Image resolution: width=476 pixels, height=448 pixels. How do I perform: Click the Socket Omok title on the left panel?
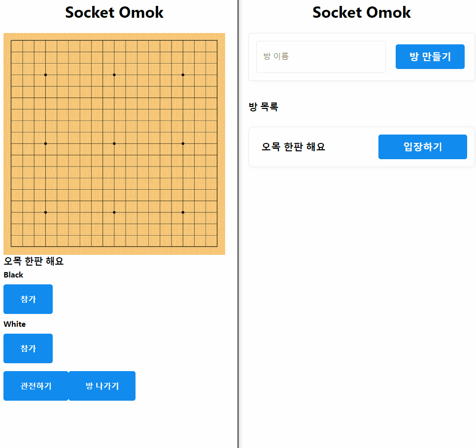(x=114, y=13)
